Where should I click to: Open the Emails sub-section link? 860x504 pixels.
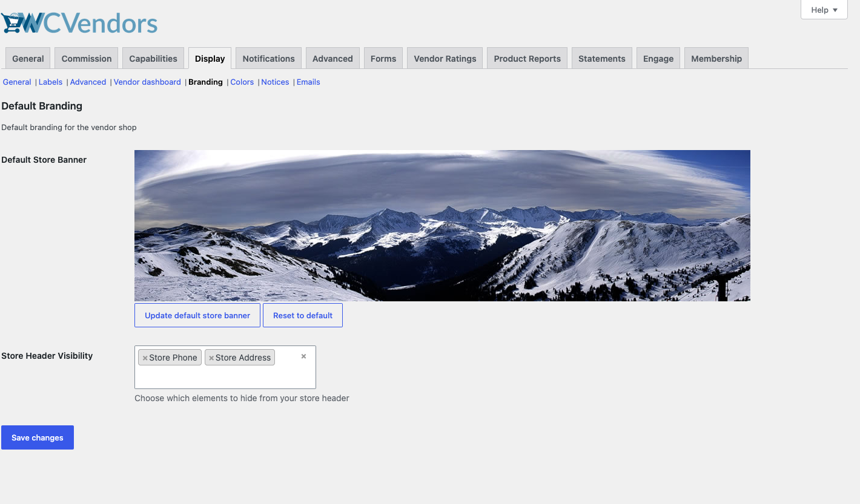coord(308,82)
